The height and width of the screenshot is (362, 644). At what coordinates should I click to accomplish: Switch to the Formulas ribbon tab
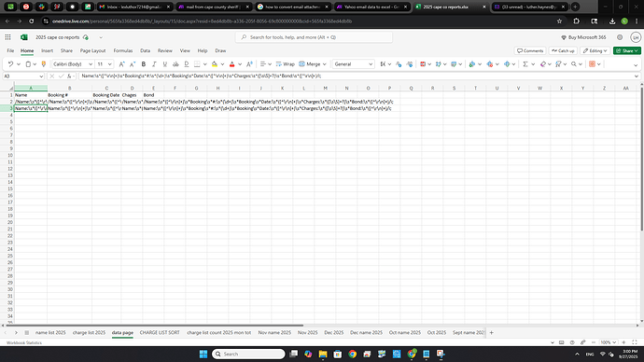click(x=123, y=51)
